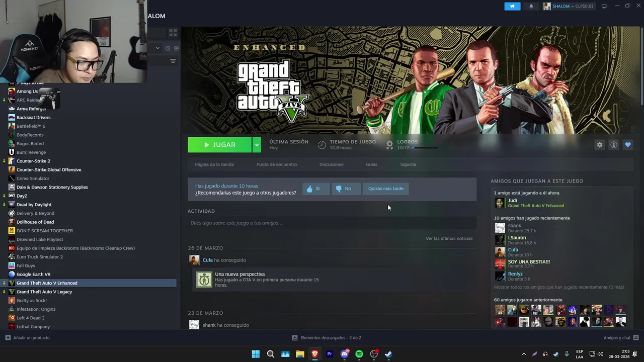Select DON'T SCREAM TOGETHER game icon
The height and width of the screenshot is (362, 644).
pyautogui.click(x=12, y=231)
